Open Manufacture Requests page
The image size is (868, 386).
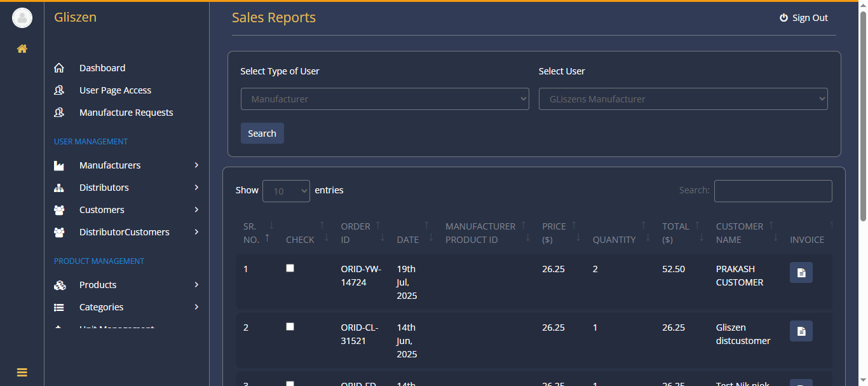[126, 113]
